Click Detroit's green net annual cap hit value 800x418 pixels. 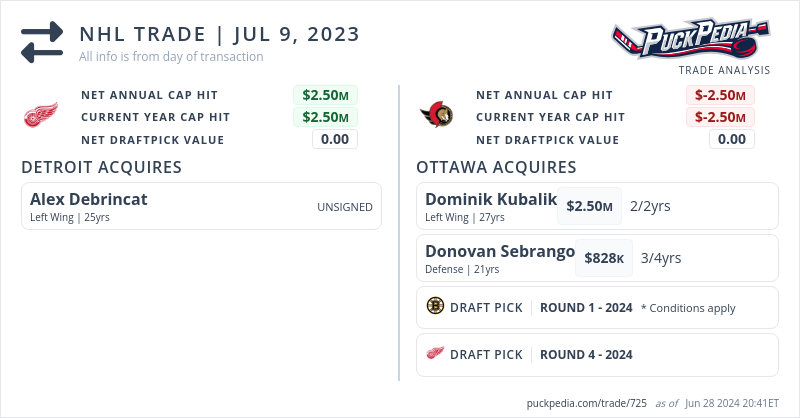click(x=325, y=95)
